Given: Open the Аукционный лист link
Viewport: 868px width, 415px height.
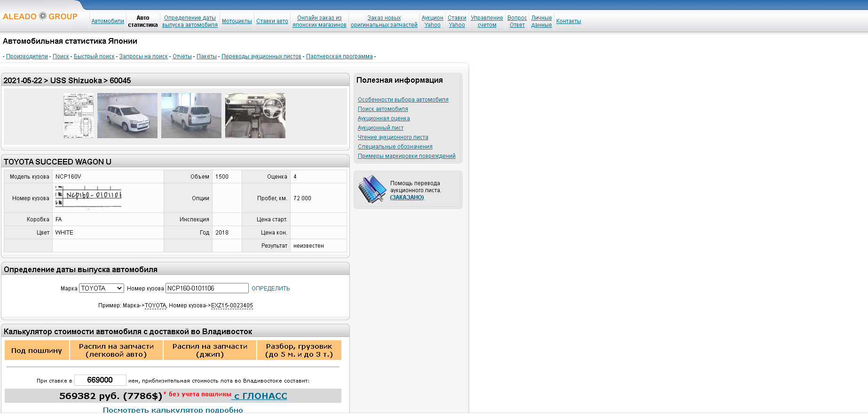Looking at the screenshot, I should (x=380, y=128).
